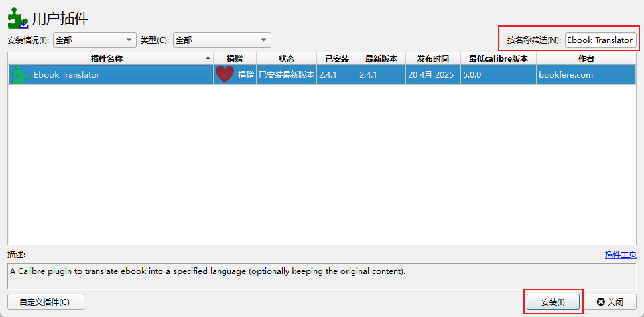644x317 pixels.
Task: Click the 安装 button
Action: (x=553, y=302)
